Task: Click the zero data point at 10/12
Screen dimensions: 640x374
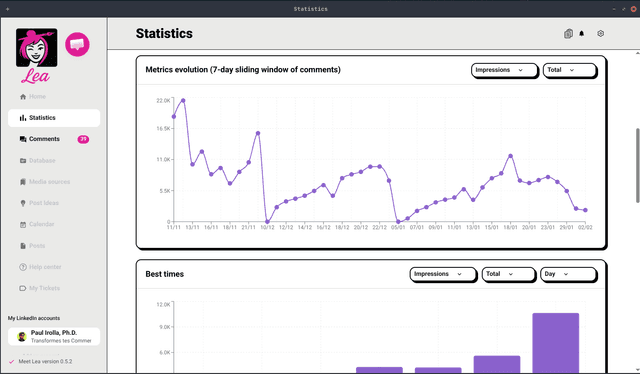Action: coord(267,222)
